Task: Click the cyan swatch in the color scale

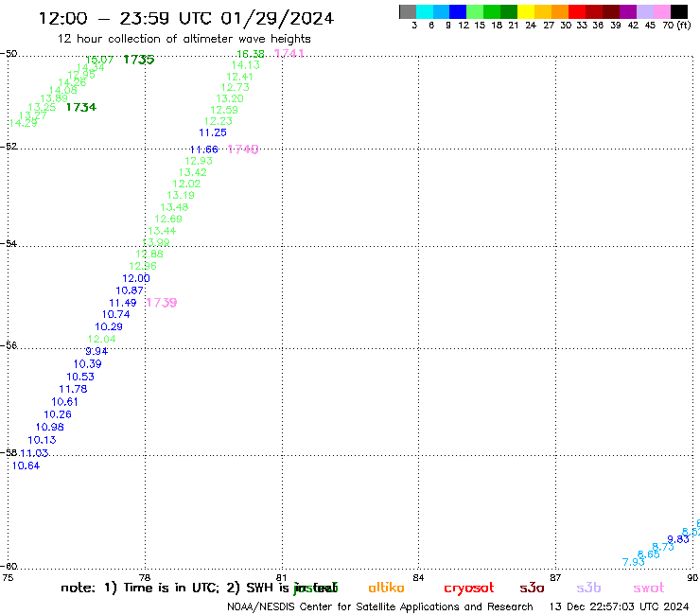Action: [425, 11]
